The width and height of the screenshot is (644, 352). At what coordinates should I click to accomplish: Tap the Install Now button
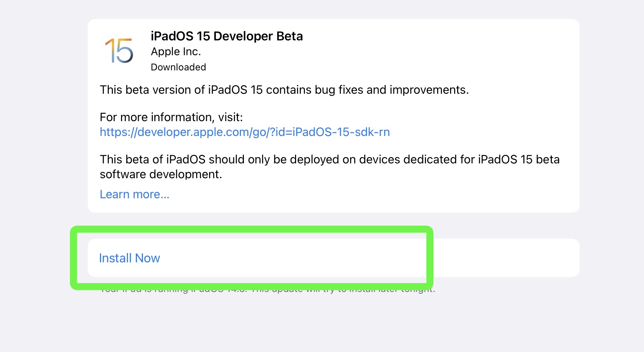[333, 258]
